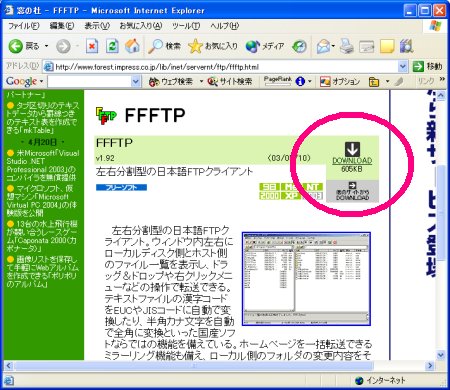Image resolution: width=450 pixels, height=390 pixels.
Task: Click the Print icon
Action: [347, 46]
